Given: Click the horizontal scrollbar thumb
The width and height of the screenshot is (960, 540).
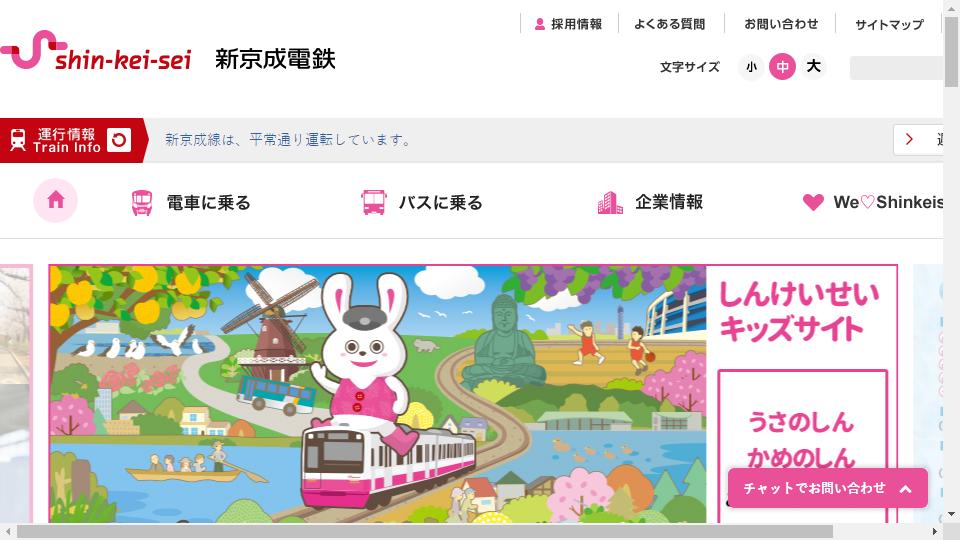Looking at the screenshot, I should [x=425, y=531].
